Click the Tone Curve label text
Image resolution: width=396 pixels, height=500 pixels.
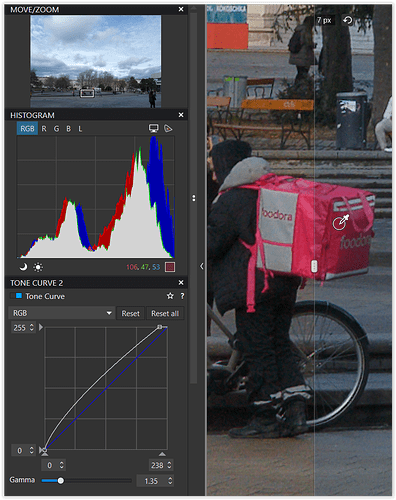[45, 296]
